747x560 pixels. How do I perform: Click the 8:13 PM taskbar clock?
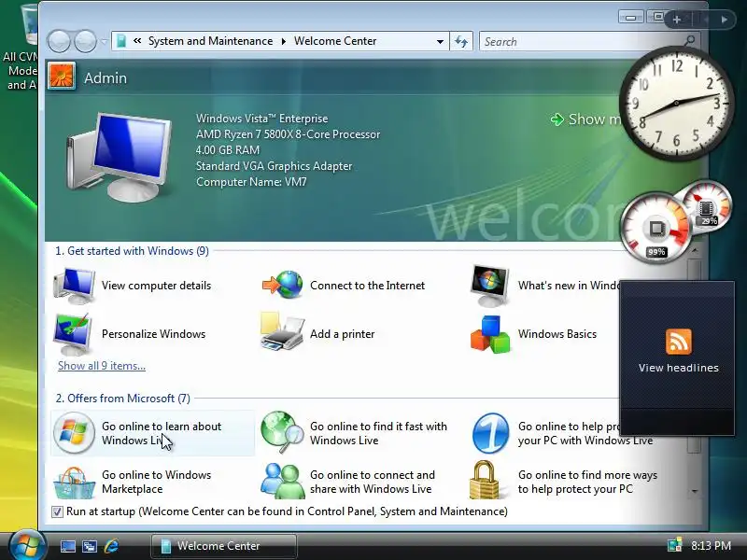[711, 545]
